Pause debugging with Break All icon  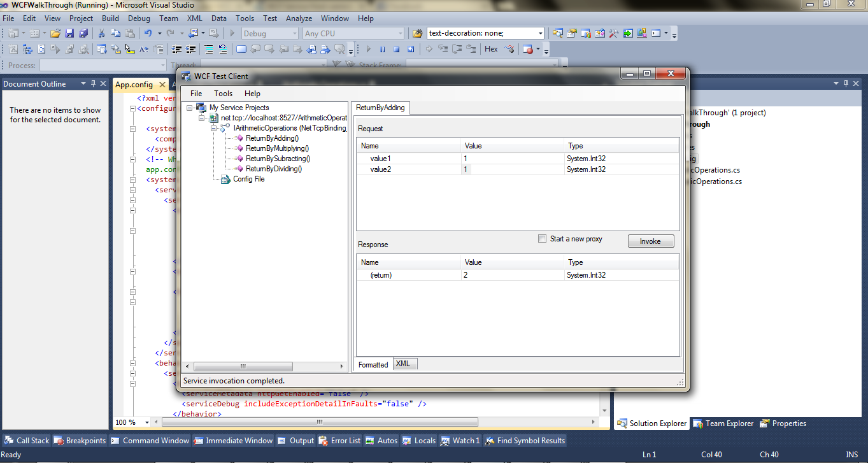382,49
